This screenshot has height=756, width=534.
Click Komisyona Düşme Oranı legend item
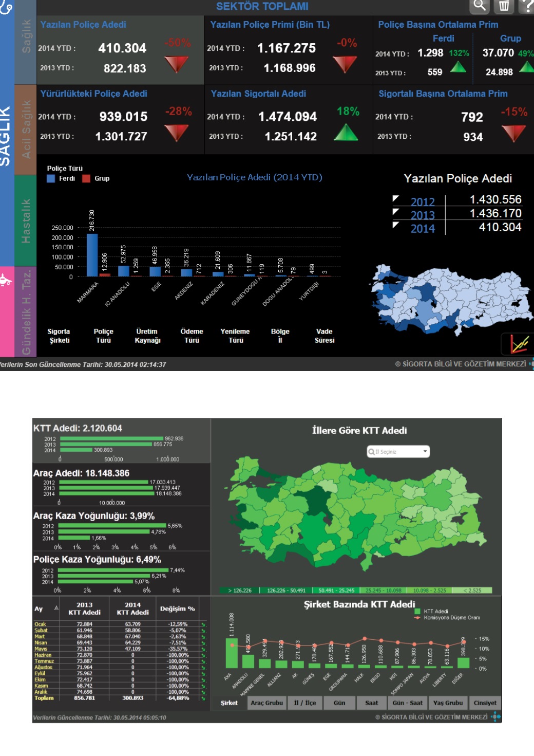pos(447,617)
